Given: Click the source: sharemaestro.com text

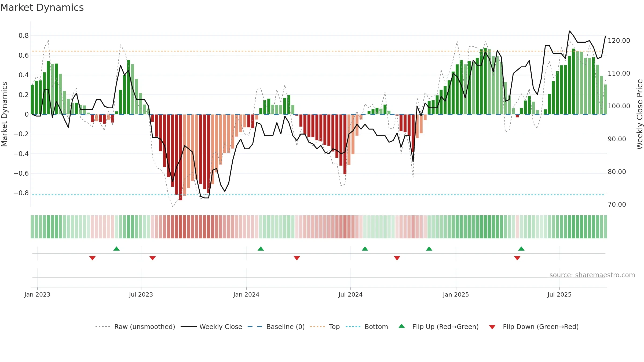Looking at the screenshot, I should pos(592,275).
